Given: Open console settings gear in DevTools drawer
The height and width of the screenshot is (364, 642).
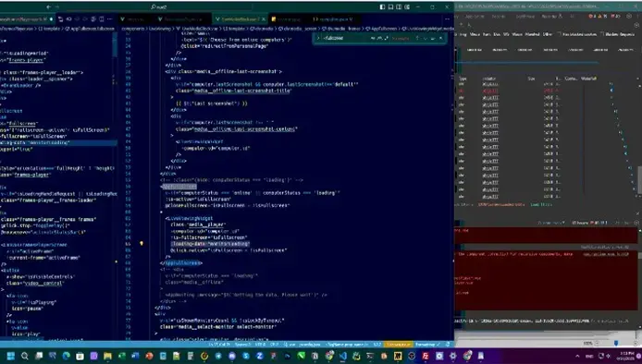Looking at the screenshot, I should (x=636, y=223).
